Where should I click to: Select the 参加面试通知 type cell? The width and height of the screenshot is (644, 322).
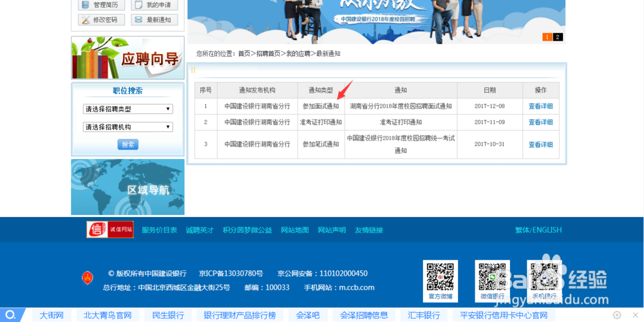[x=321, y=106]
